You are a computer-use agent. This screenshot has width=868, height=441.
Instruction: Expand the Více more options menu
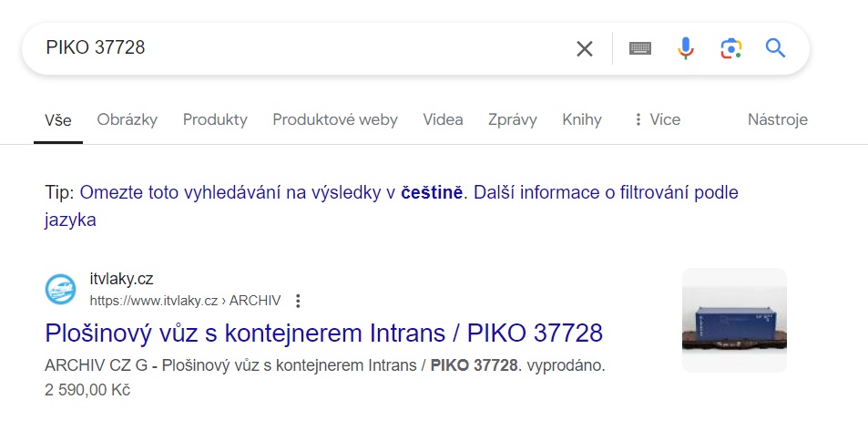(x=657, y=119)
